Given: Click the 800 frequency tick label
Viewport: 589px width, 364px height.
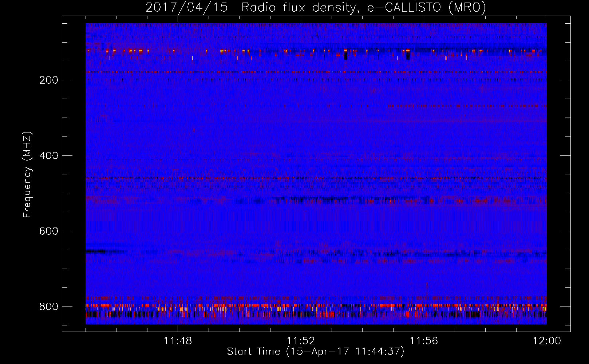Looking at the screenshot, I should click(x=49, y=306).
